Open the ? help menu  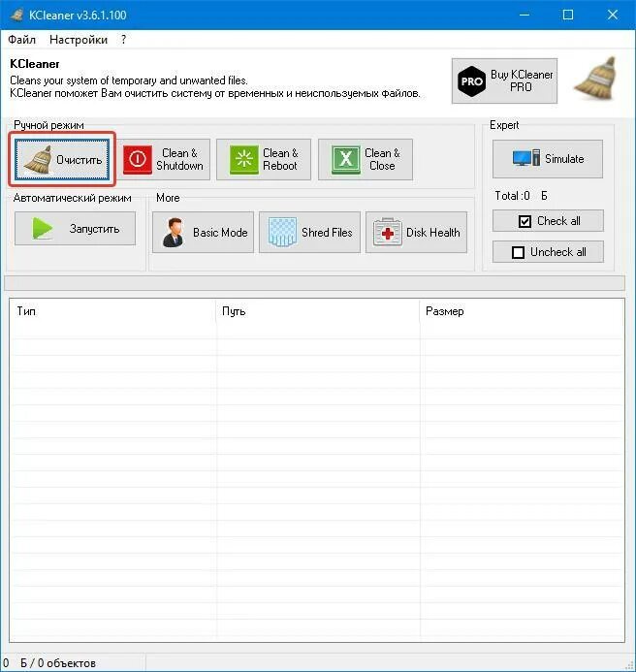[x=123, y=40]
